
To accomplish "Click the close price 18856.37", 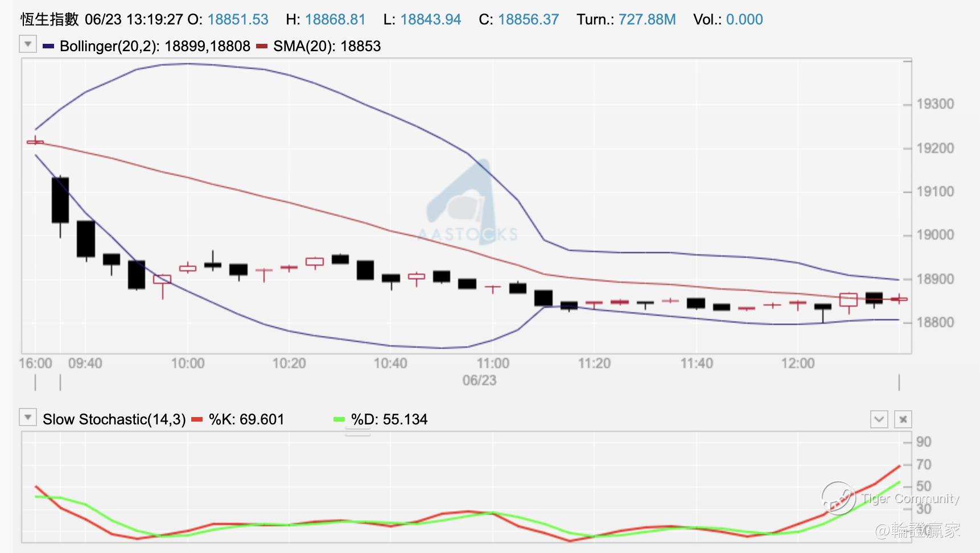I will click(529, 19).
